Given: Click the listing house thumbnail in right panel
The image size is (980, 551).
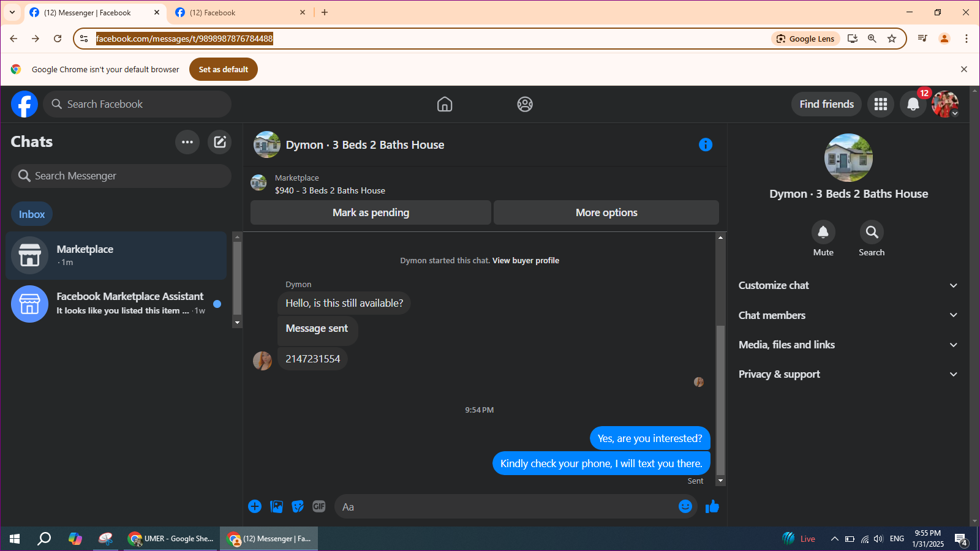Looking at the screenshot, I should pyautogui.click(x=848, y=157).
